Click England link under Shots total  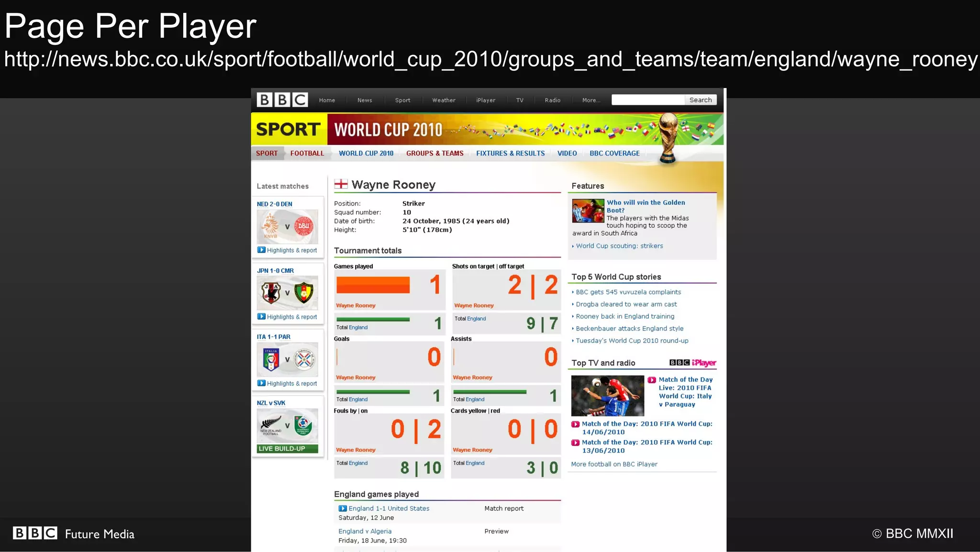point(476,319)
